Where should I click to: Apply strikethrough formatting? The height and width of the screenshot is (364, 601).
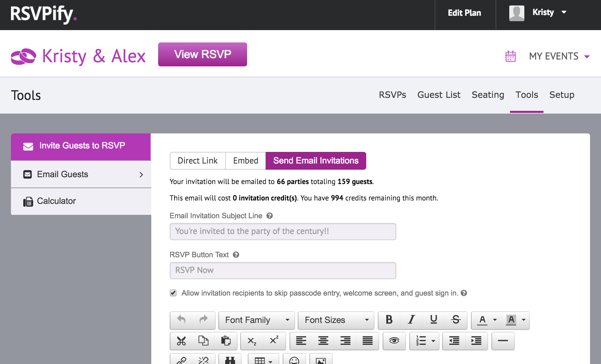pyautogui.click(x=456, y=320)
